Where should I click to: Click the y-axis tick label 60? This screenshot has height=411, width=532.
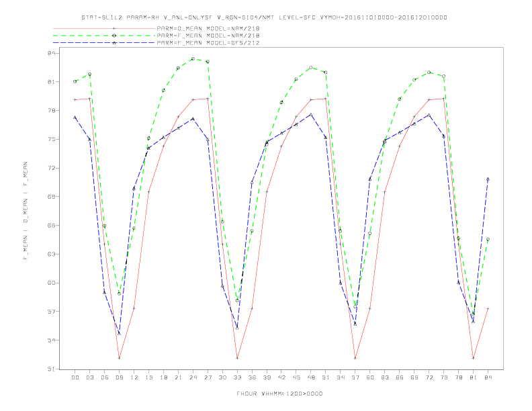pyautogui.click(x=51, y=283)
